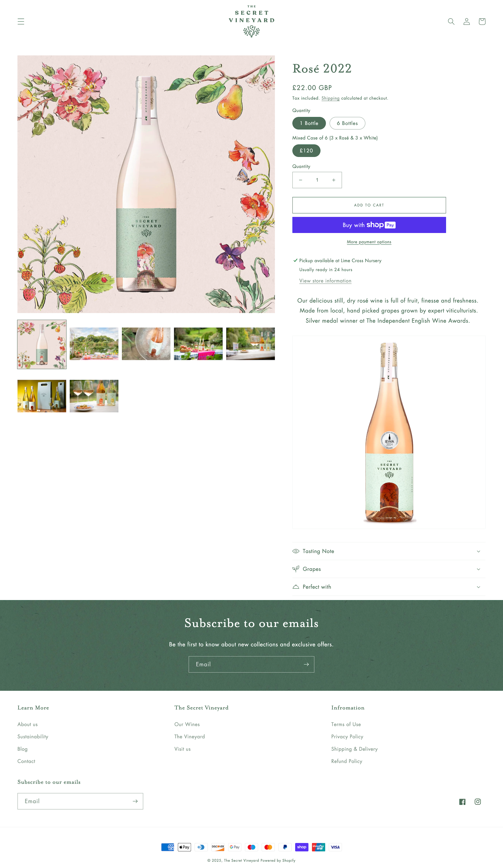Select the 1 Bottle option
The height and width of the screenshot is (868, 503).
click(x=309, y=123)
